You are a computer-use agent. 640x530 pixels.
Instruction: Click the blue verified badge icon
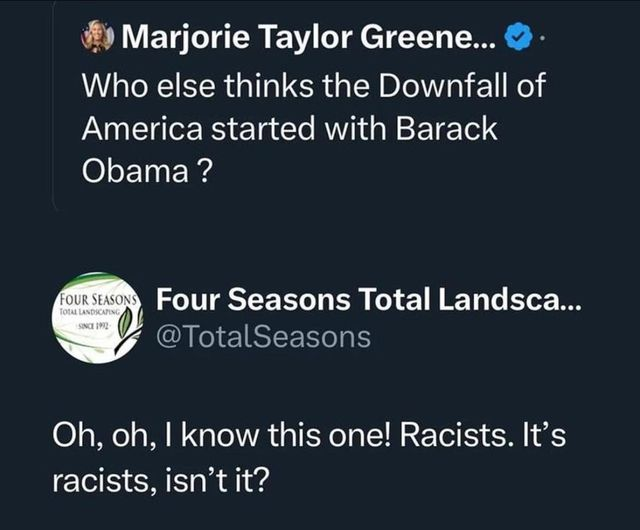[518, 36]
